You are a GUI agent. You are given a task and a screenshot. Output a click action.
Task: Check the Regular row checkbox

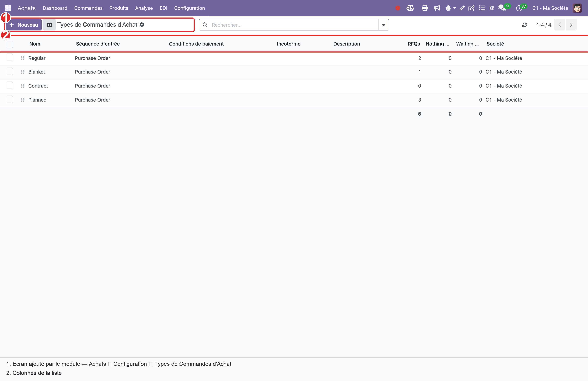[9, 58]
